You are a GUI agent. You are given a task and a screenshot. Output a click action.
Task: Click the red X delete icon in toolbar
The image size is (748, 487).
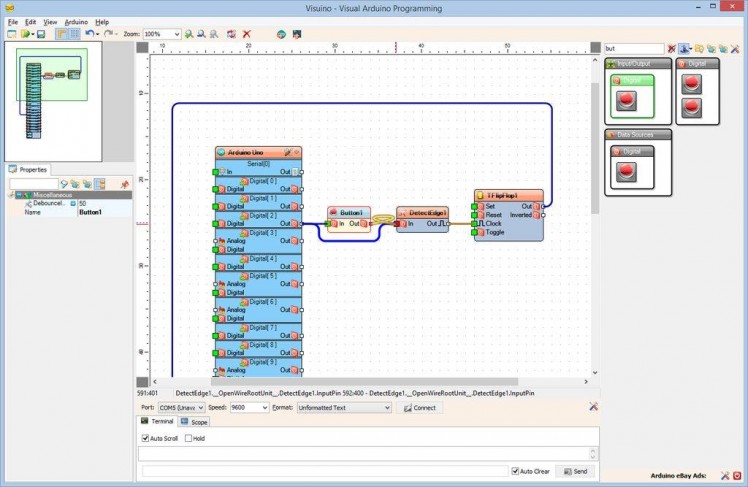point(247,34)
